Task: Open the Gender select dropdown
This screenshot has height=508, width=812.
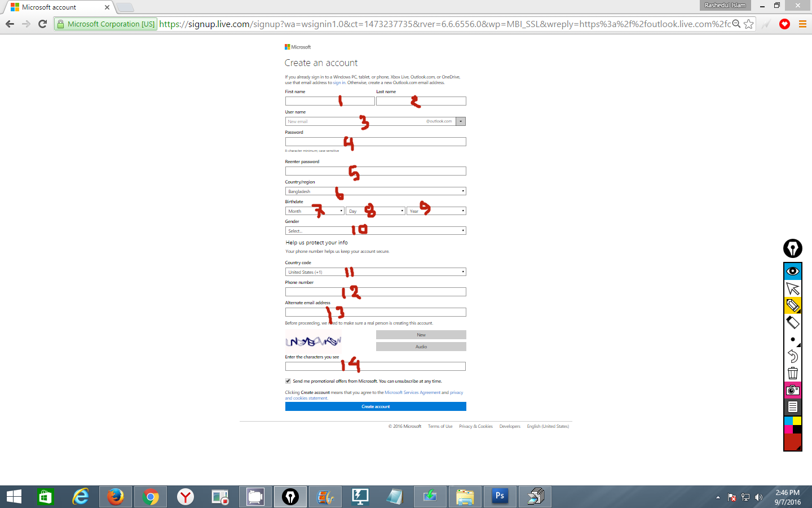Action: 376,231
